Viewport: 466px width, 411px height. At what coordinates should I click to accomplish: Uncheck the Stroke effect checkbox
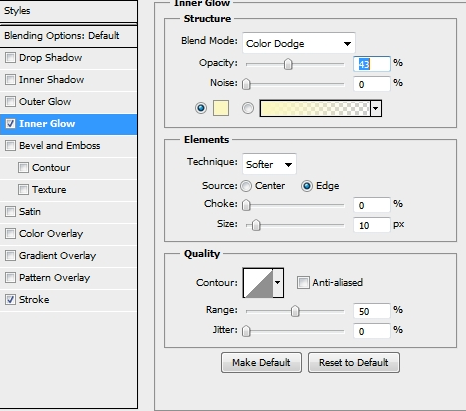10,300
